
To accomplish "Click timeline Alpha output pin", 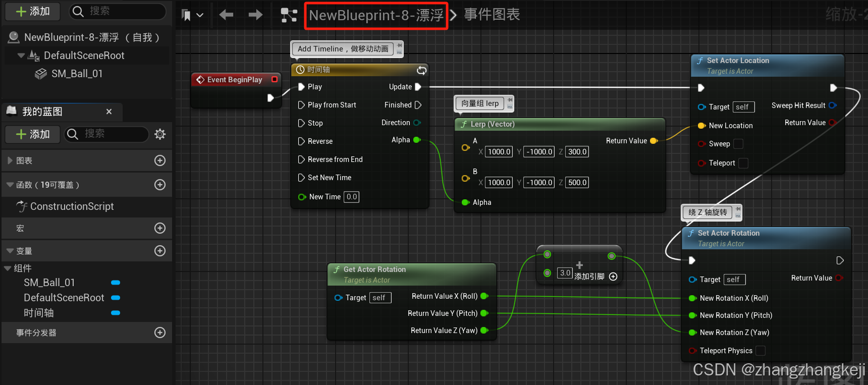I will click(417, 140).
